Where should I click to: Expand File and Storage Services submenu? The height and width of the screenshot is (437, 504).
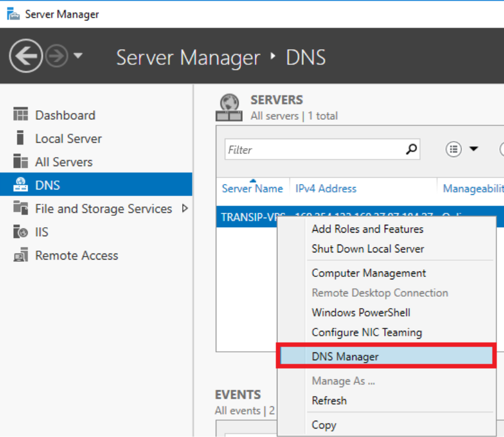[185, 209]
